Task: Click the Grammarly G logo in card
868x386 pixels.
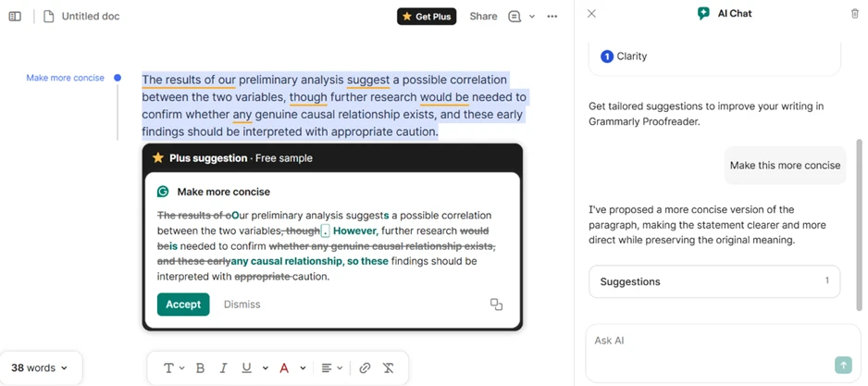Action: tap(163, 192)
